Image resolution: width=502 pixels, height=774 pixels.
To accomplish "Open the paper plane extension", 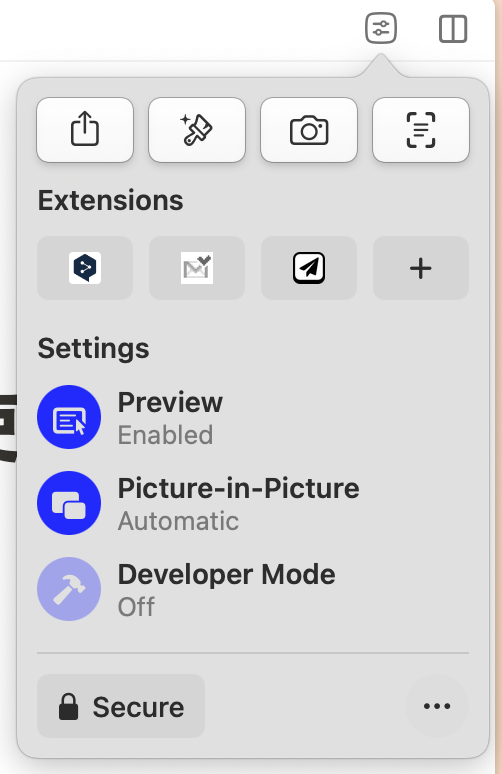I will coord(309,268).
